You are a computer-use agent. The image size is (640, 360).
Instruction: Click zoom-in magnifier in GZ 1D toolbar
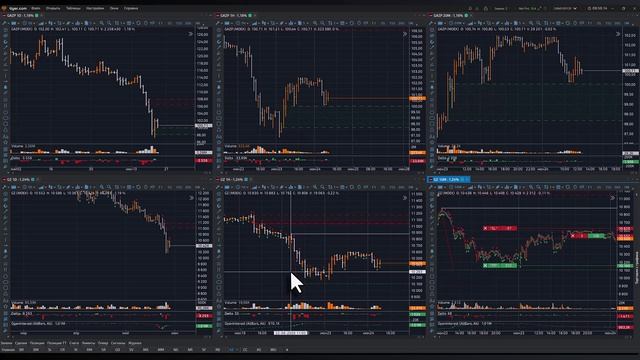101,187
